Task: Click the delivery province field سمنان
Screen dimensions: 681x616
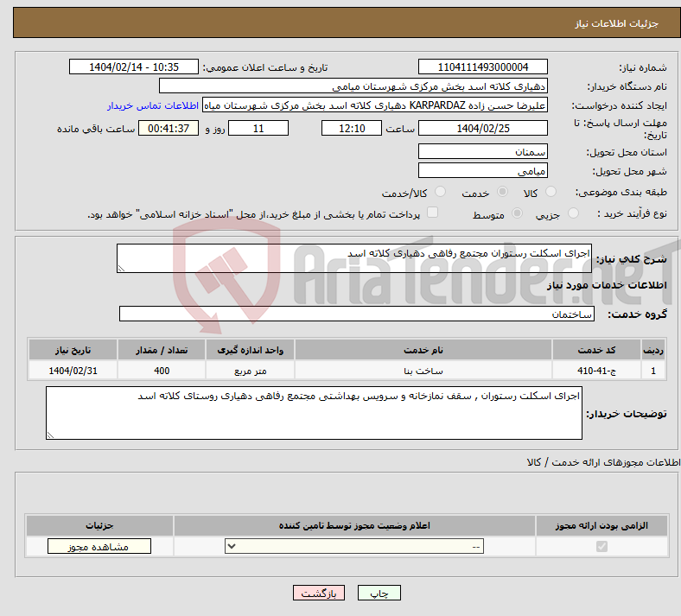Action: pos(482,151)
